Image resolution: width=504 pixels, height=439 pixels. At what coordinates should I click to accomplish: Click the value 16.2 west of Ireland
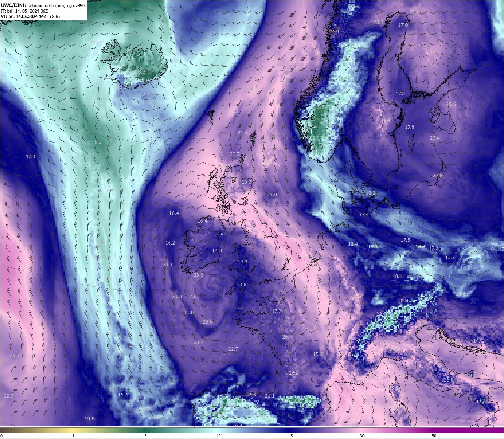170,243
